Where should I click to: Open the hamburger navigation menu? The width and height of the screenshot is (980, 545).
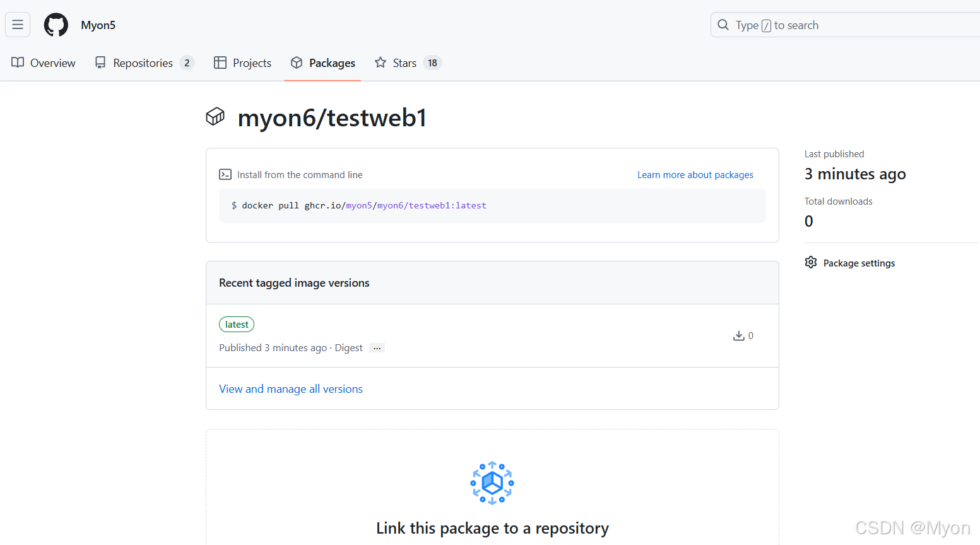[18, 25]
